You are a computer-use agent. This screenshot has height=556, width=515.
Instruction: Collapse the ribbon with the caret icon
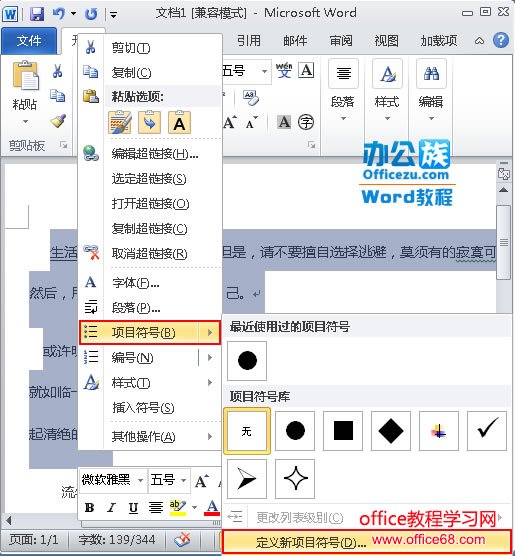coord(479,41)
